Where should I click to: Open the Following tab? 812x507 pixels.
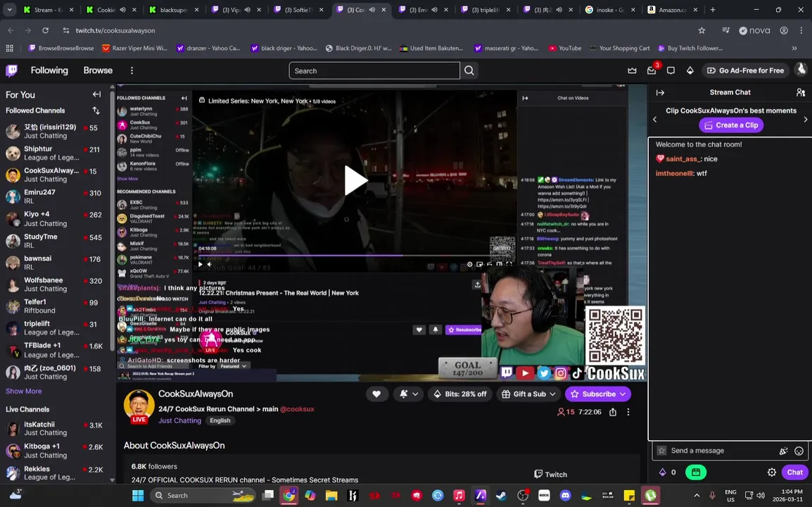click(49, 70)
